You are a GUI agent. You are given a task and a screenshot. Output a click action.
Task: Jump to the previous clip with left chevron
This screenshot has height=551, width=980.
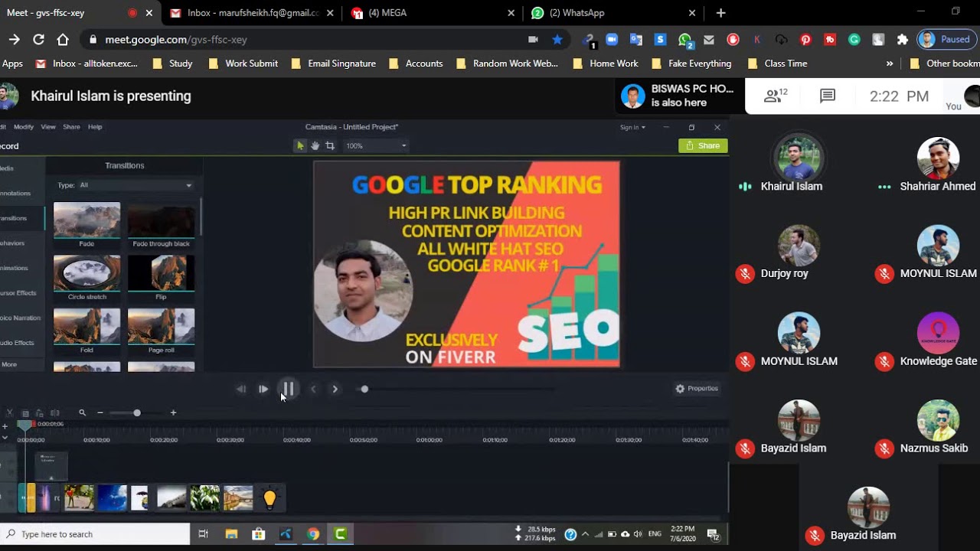(313, 389)
